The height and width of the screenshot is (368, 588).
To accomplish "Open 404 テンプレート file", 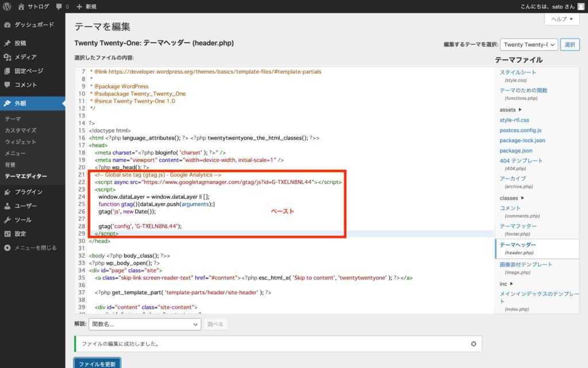I will [x=521, y=164].
